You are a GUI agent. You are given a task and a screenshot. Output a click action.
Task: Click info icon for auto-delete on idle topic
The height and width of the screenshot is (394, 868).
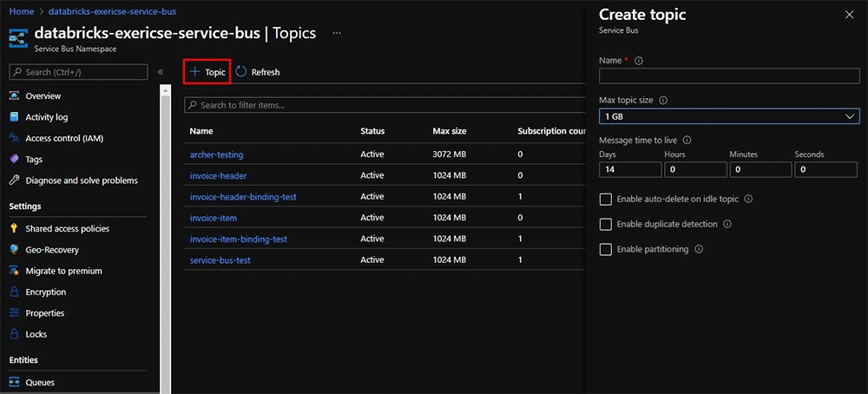click(x=749, y=199)
